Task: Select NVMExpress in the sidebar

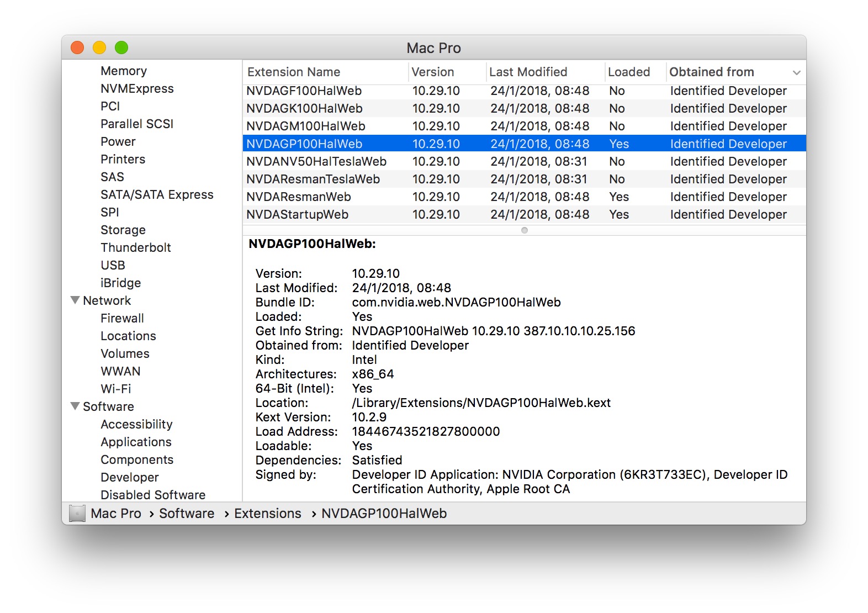Action: click(x=137, y=88)
